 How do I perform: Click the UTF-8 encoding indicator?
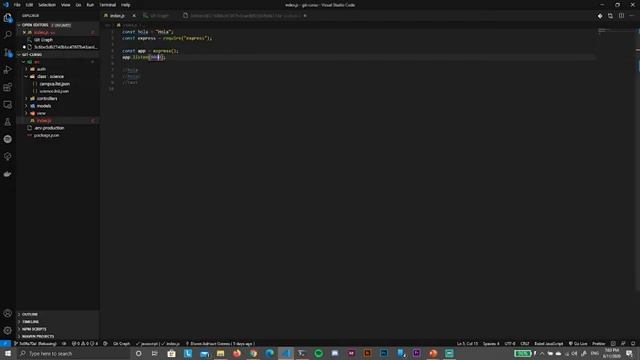(x=510, y=344)
